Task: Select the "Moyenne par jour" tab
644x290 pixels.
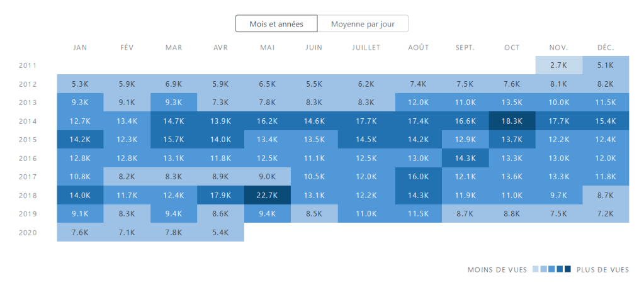Action: (363, 24)
